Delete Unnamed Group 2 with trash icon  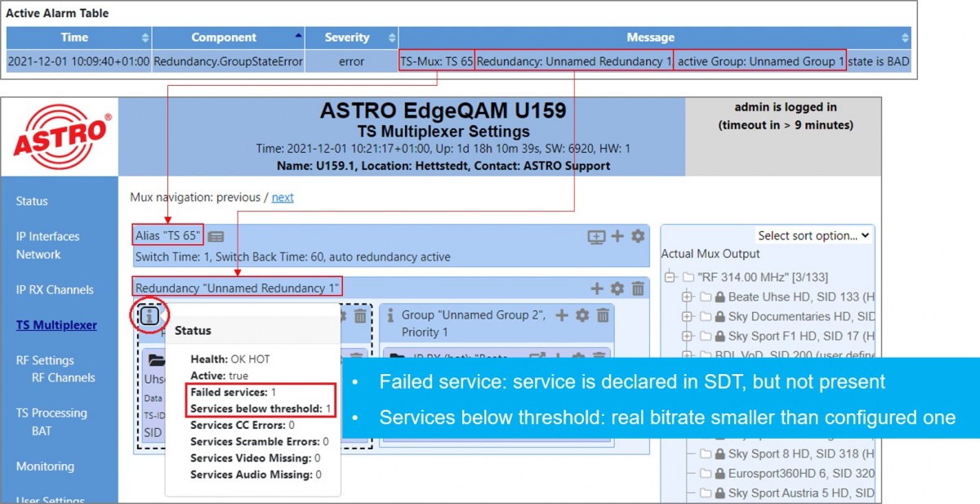(603, 315)
